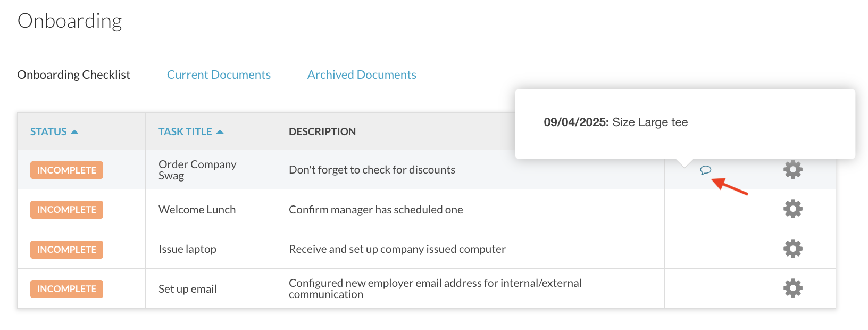The image size is (868, 330).
Task: Toggle INCOMPLETE status badge for Order Company Swag
Action: coord(66,170)
